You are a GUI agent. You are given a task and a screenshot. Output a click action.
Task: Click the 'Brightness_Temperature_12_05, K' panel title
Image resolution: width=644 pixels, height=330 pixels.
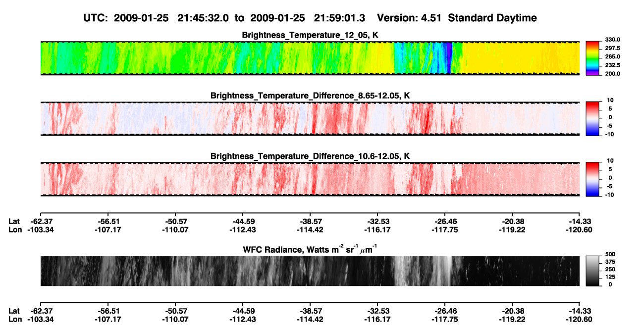point(310,35)
